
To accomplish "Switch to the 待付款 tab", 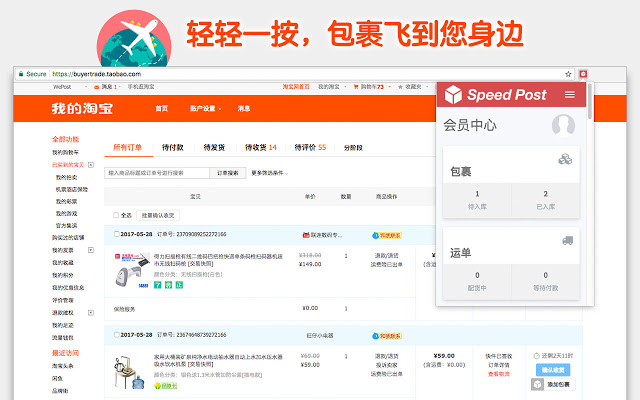I will [x=173, y=147].
